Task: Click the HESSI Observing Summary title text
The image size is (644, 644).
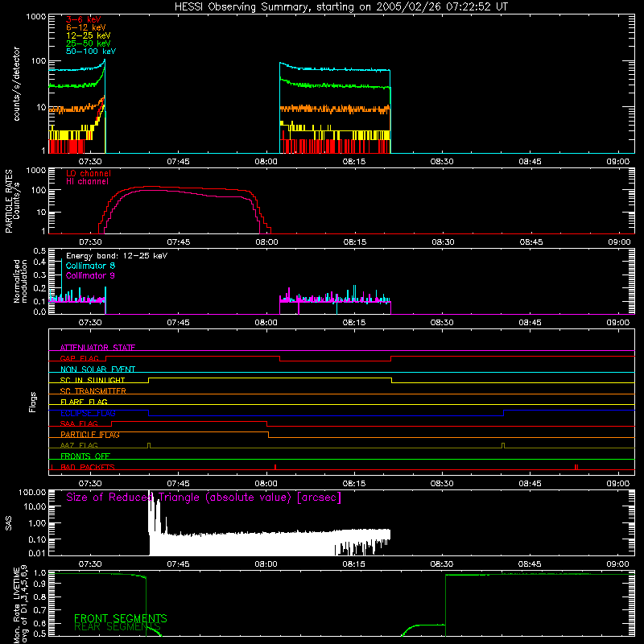Action: (x=341, y=7)
